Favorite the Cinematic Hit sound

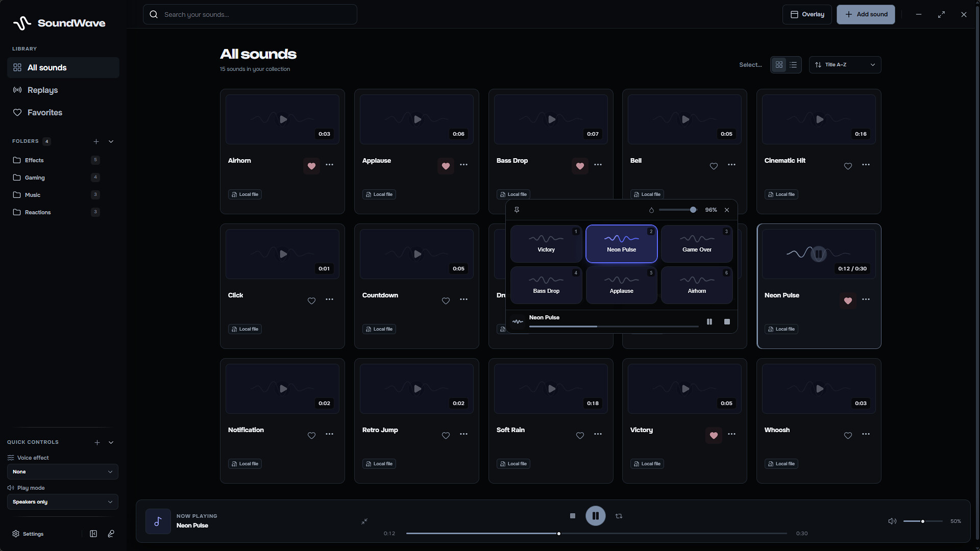(848, 166)
